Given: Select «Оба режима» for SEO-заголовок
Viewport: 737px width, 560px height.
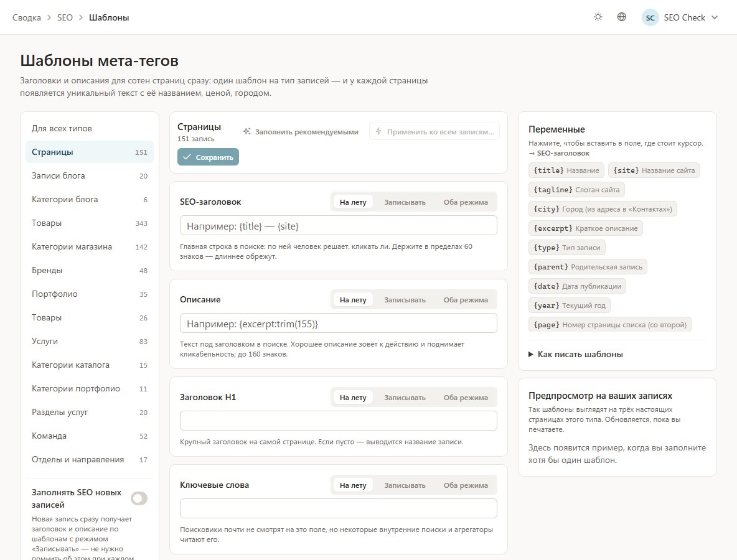Looking at the screenshot, I should tap(466, 202).
